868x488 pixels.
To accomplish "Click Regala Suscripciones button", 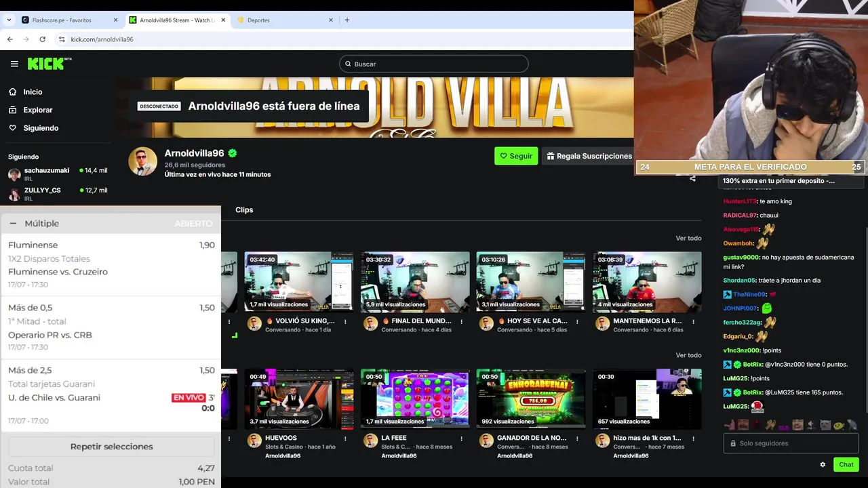I will [x=589, y=156].
